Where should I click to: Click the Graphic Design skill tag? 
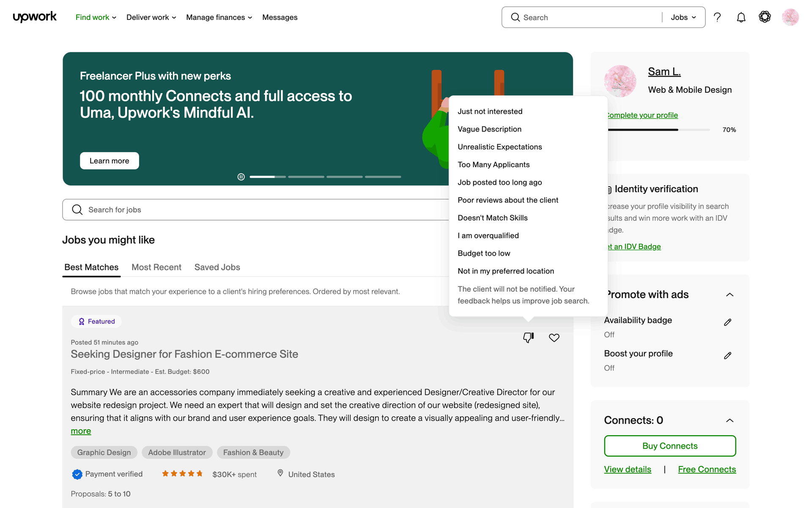point(104,453)
